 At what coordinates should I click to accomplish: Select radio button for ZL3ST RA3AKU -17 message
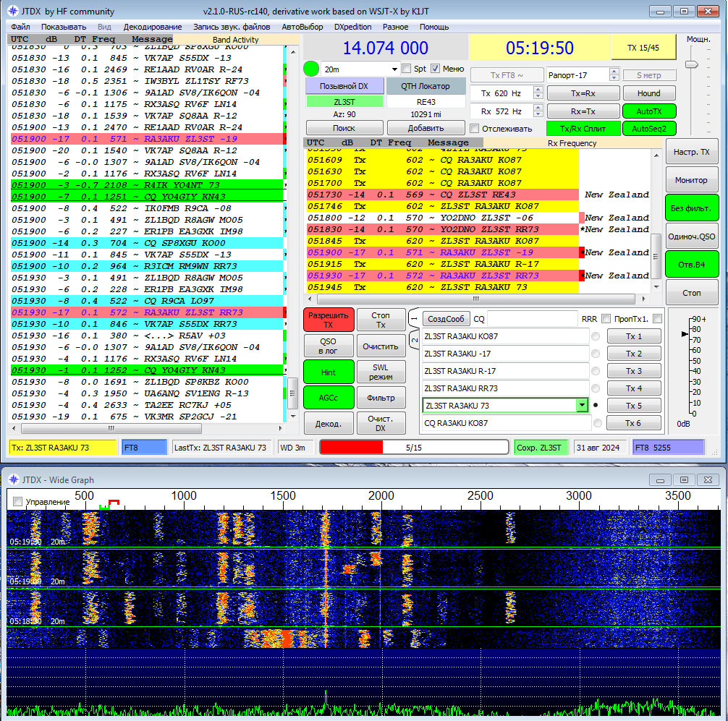point(596,354)
